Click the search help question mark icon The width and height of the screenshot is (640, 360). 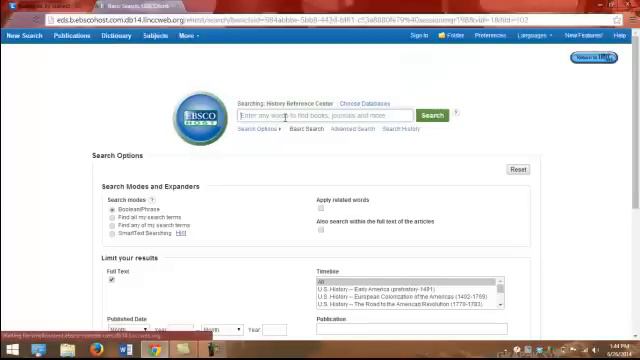click(456, 113)
